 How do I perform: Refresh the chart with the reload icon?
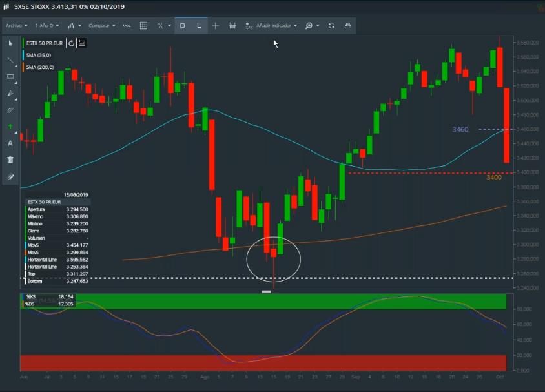(x=331, y=26)
